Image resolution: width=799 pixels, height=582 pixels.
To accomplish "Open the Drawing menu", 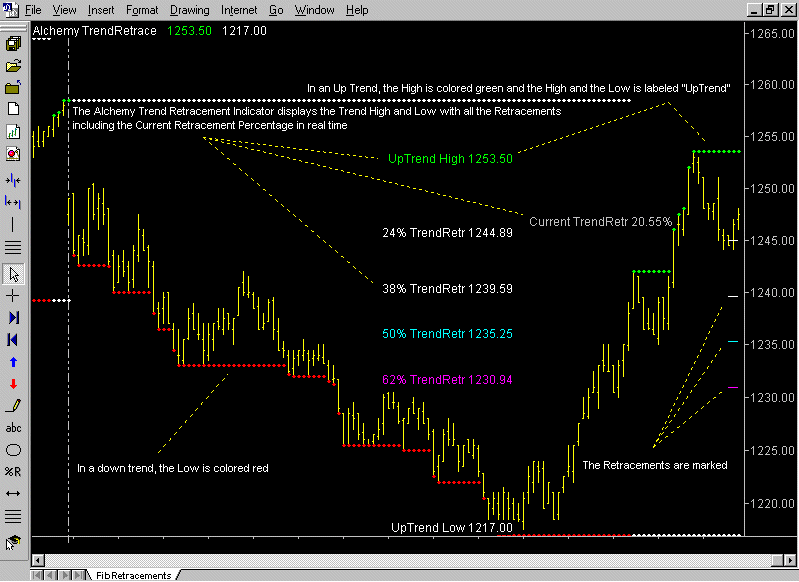I will coord(190,10).
